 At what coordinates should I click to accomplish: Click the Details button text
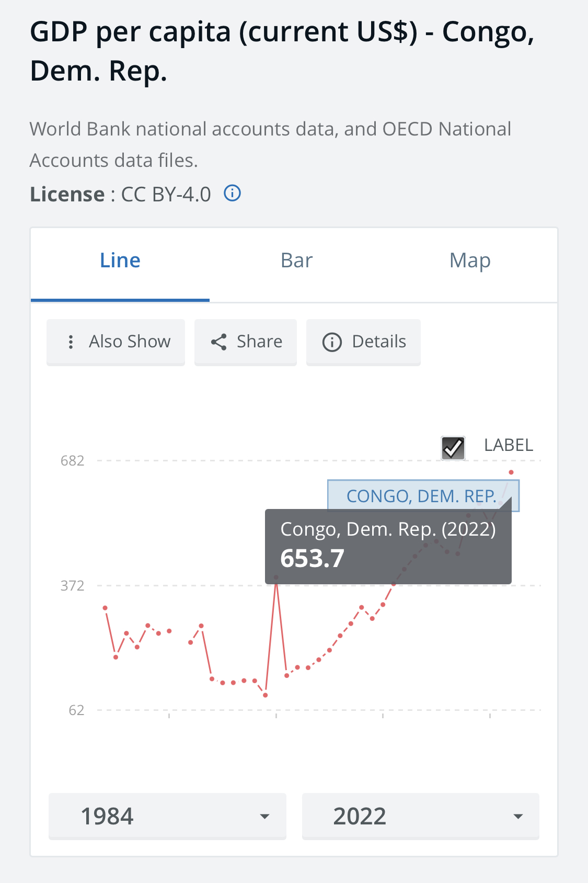coord(379,342)
